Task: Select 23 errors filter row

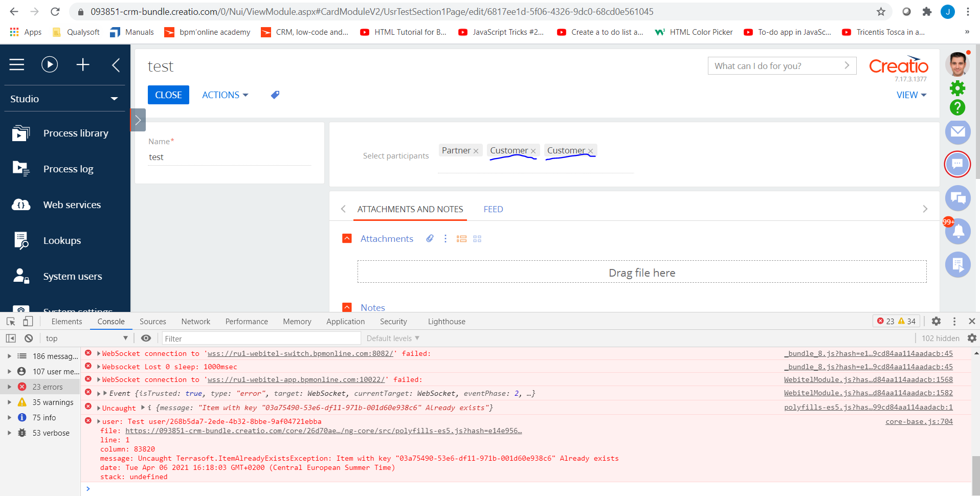Action: click(40, 387)
